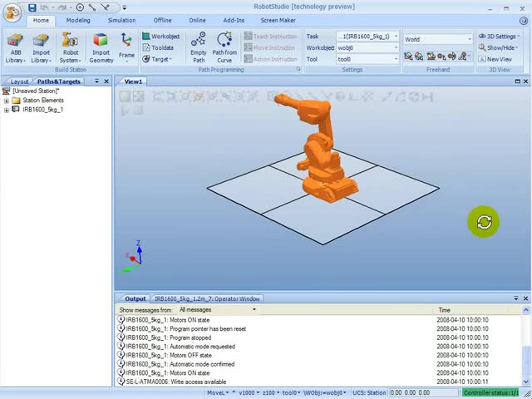The image size is (532, 399).
Task: Select the [Unsaved Station] root item
Action: pos(36,91)
